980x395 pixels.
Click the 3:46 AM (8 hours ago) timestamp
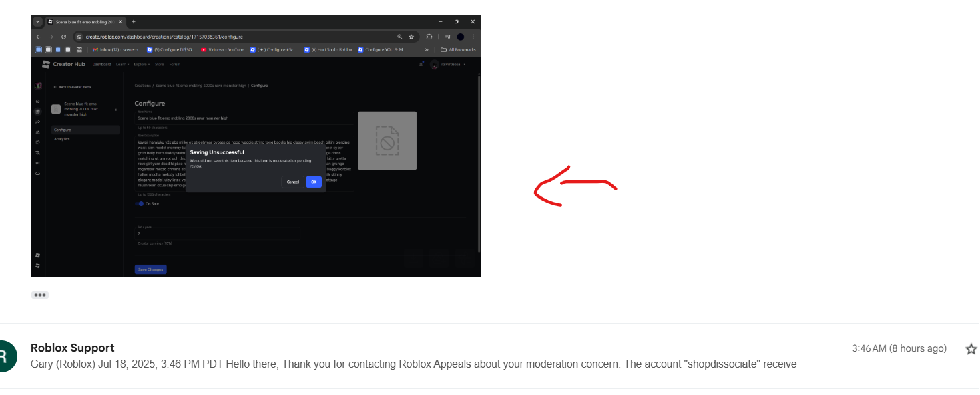coord(899,348)
